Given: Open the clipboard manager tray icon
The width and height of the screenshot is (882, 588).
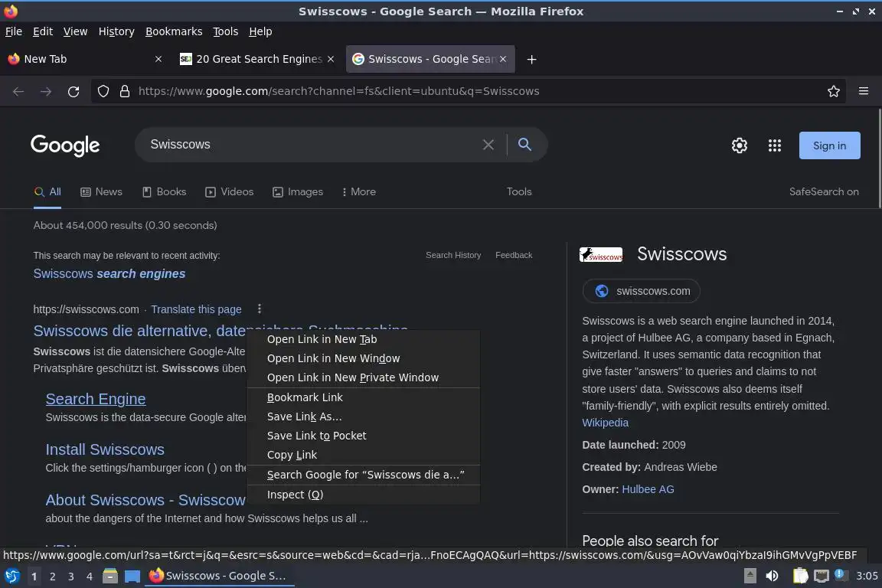Looking at the screenshot, I should (x=800, y=576).
